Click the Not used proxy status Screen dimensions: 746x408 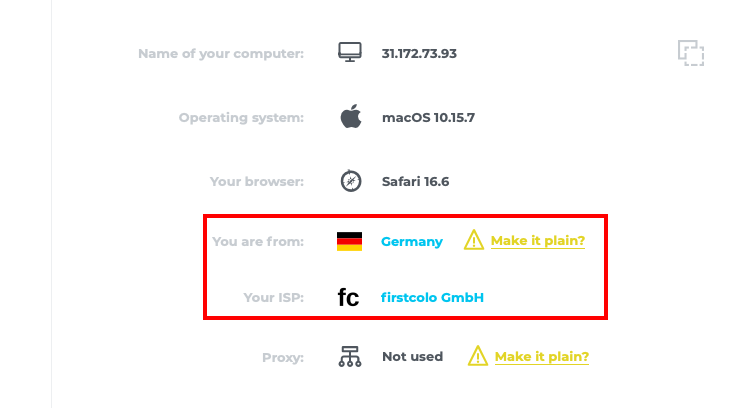412,357
